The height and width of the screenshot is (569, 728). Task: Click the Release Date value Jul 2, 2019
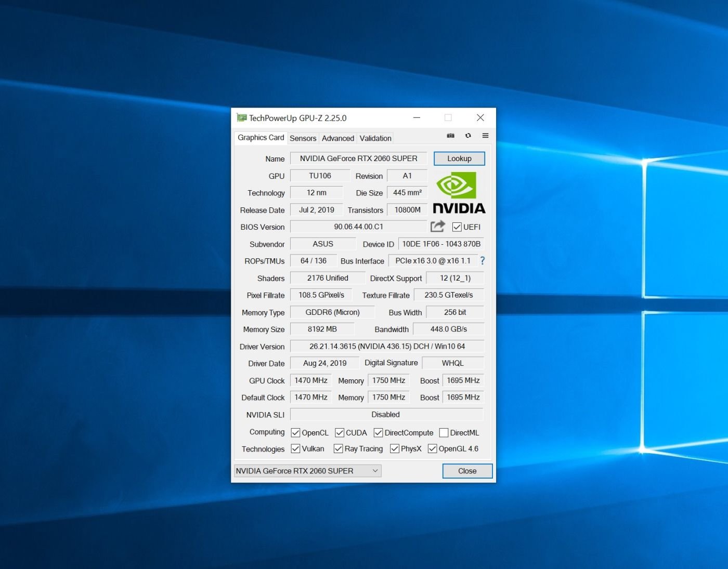[316, 210]
